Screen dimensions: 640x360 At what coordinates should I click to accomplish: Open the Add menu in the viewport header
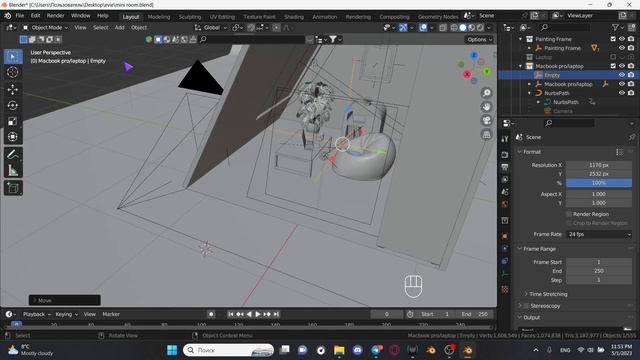pos(120,28)
